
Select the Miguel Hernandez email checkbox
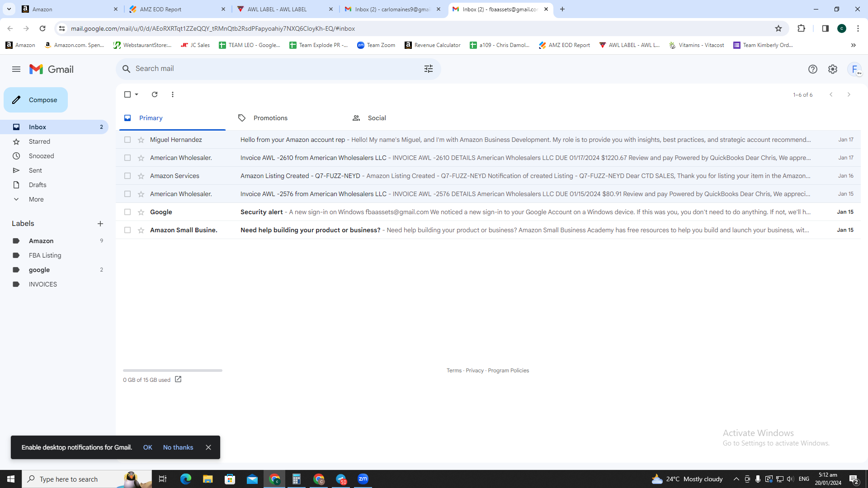[x=127, y=140]
